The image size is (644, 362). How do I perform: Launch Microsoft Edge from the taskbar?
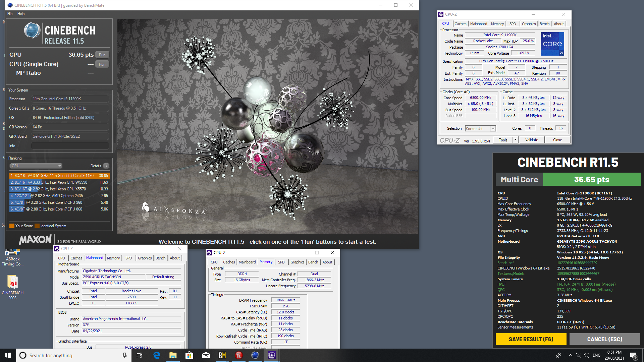tap(157, 355)
